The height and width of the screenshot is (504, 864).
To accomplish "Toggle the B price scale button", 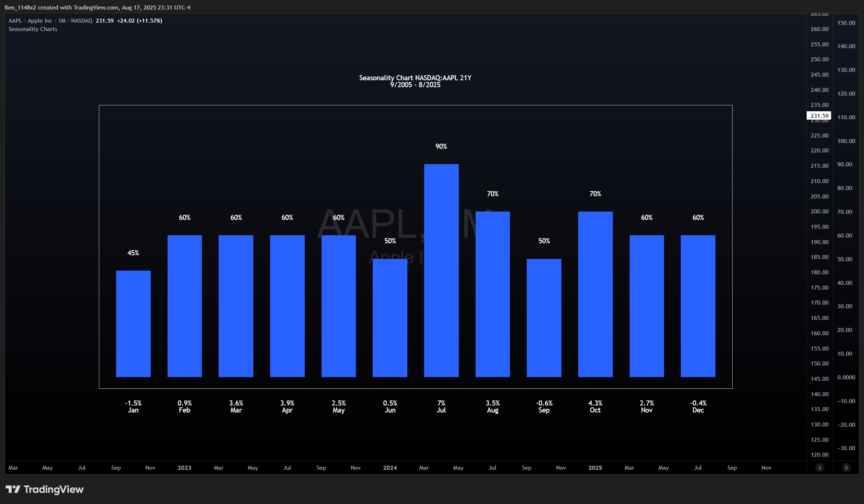I will pos(846,468).
